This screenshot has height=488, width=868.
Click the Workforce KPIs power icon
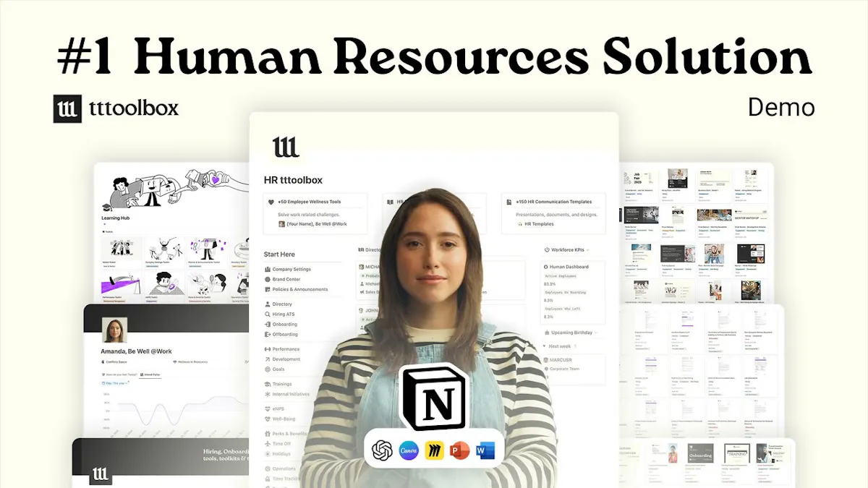(545, 250)
